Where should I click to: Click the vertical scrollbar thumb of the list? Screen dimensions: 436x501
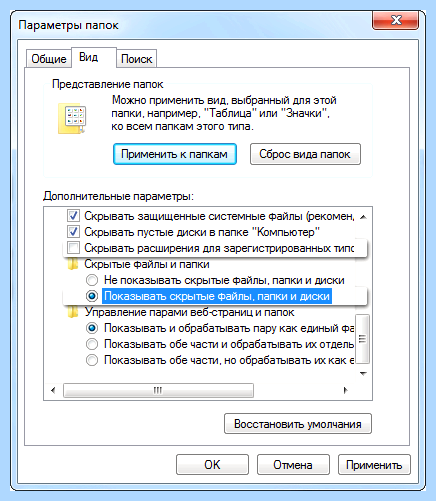(x=363, y=339)
